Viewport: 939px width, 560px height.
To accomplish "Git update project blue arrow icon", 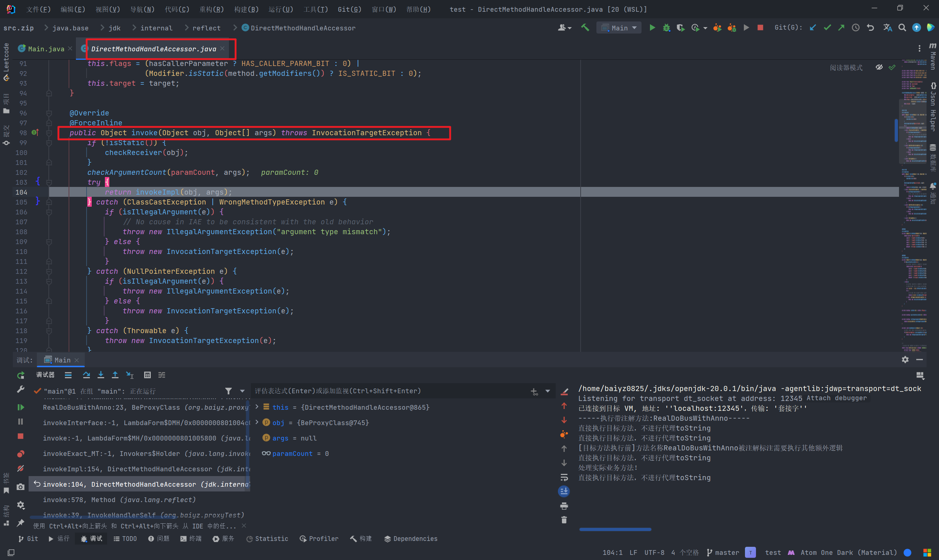I will [x=813, y=27].
